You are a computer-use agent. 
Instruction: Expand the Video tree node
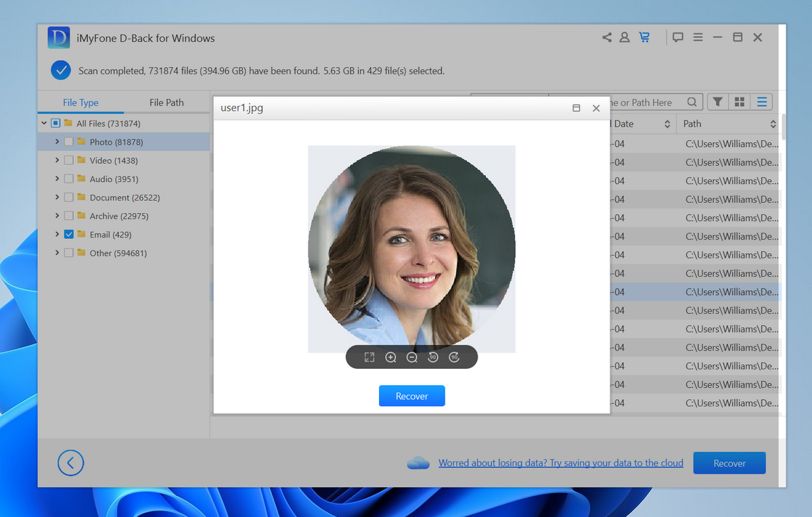click(57, 160)
